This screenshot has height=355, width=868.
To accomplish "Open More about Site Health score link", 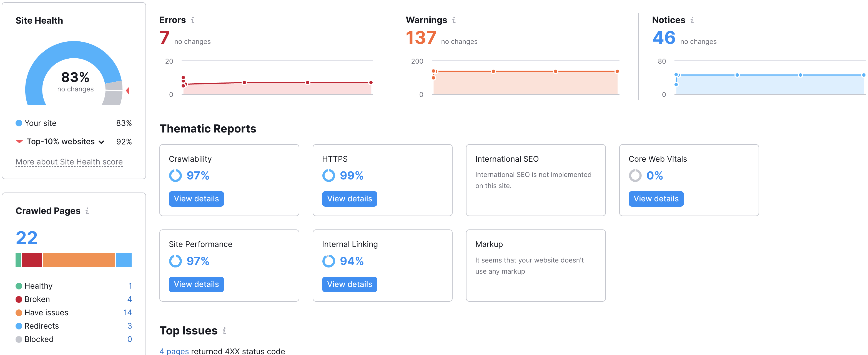I will 69,162.
